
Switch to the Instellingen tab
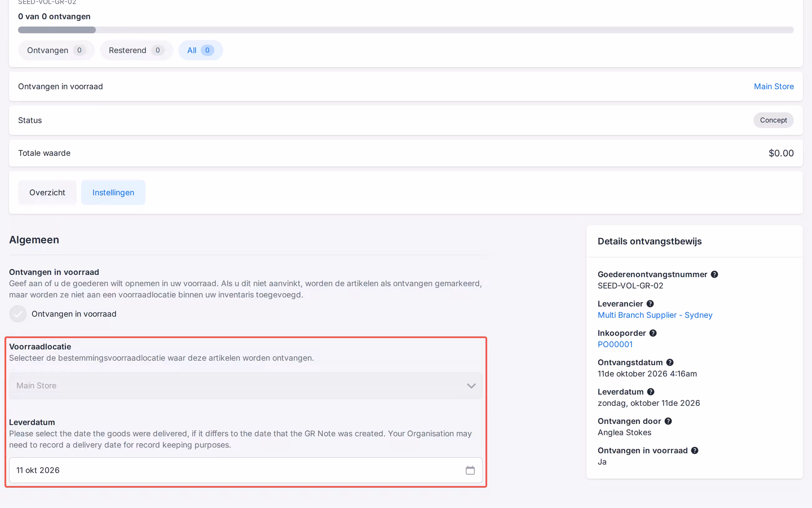[x=113, y=192]
